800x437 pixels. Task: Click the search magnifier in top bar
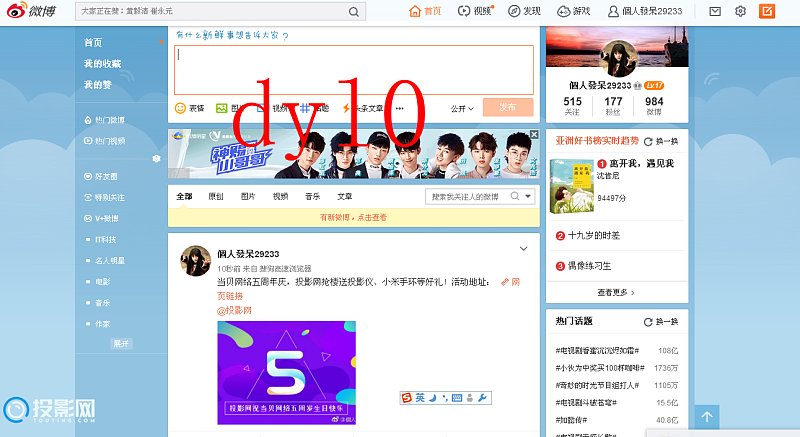pyautogui.click(x=354, y=11)
